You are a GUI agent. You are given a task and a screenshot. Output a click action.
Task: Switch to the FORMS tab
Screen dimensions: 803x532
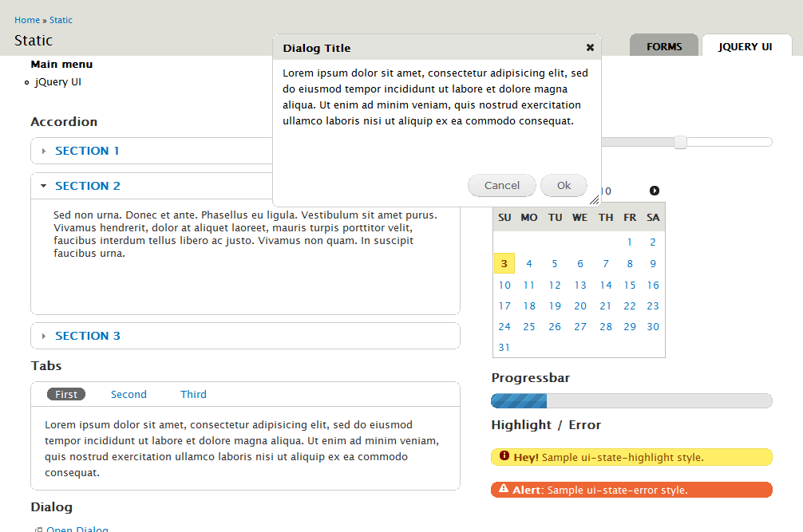click(664, 46)
